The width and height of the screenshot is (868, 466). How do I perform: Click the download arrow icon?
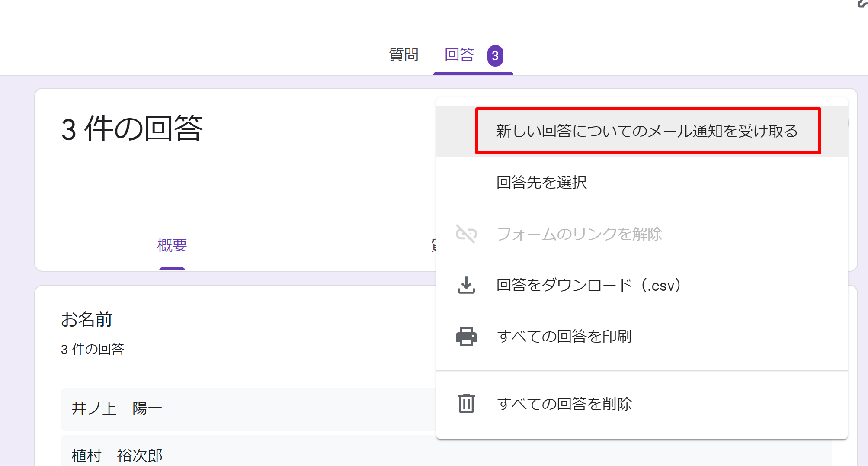pyautogui.click(x=466, y=285)
